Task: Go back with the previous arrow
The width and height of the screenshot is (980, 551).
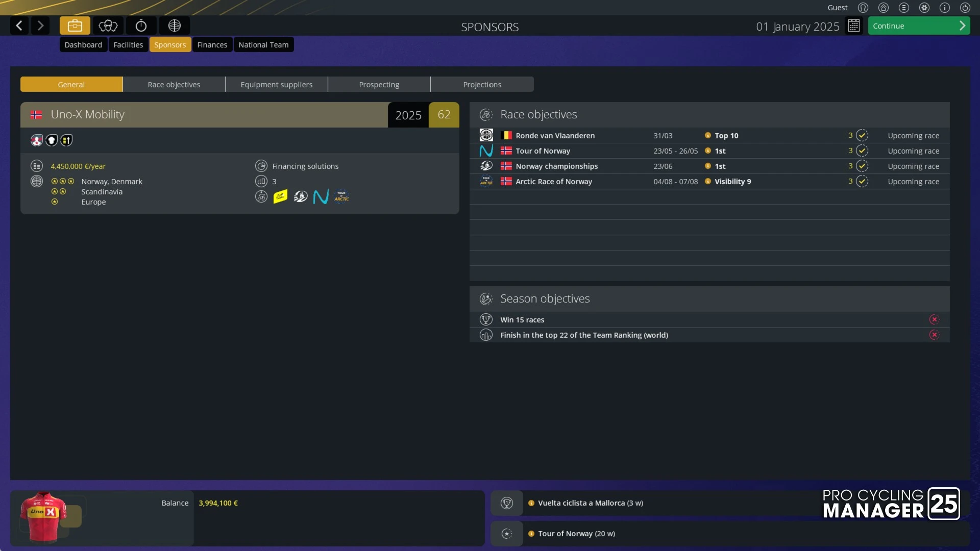Action: [x=19, y=26]
